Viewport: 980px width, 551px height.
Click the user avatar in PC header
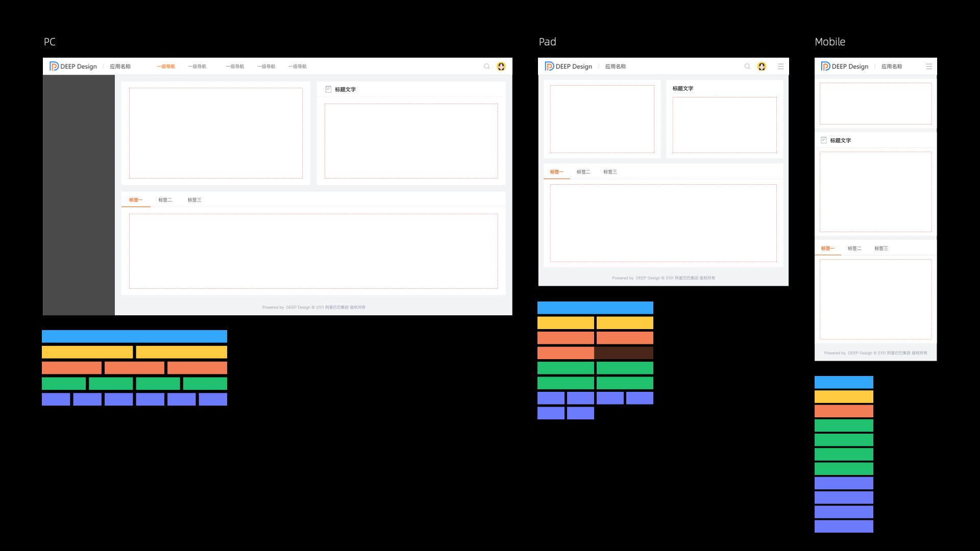(501, 66)
